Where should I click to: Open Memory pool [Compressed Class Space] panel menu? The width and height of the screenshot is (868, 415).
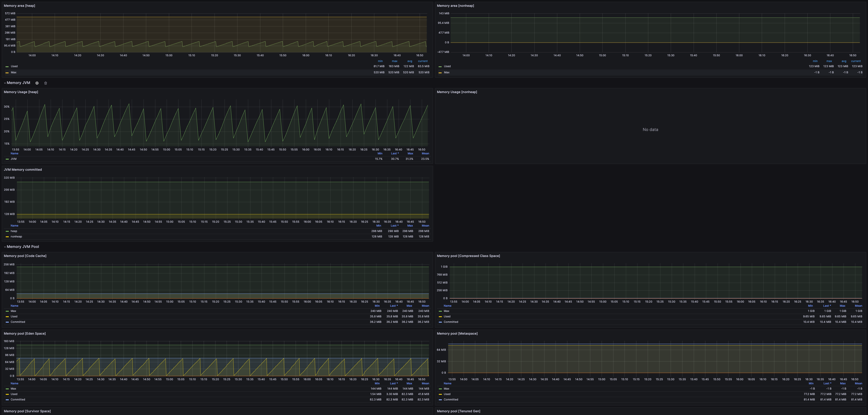[468, 256]
